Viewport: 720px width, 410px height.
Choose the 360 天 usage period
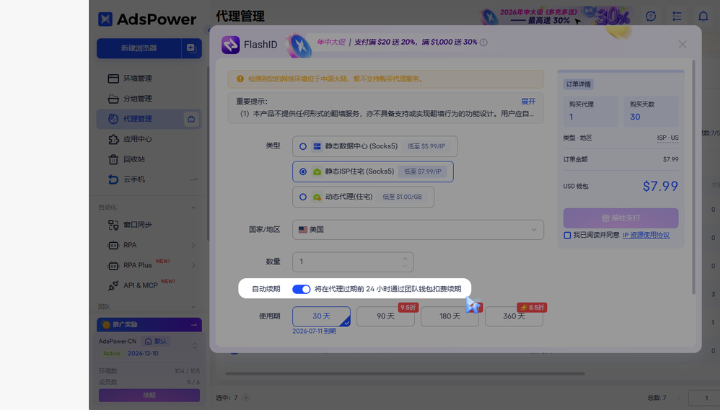(514, 316)
